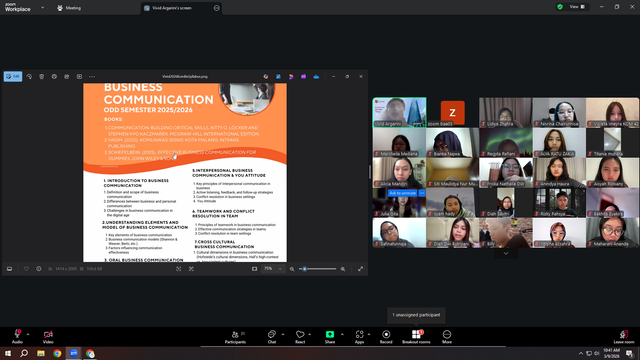Open the Zoom Workplace dropdown arrow

click(42, 7)
